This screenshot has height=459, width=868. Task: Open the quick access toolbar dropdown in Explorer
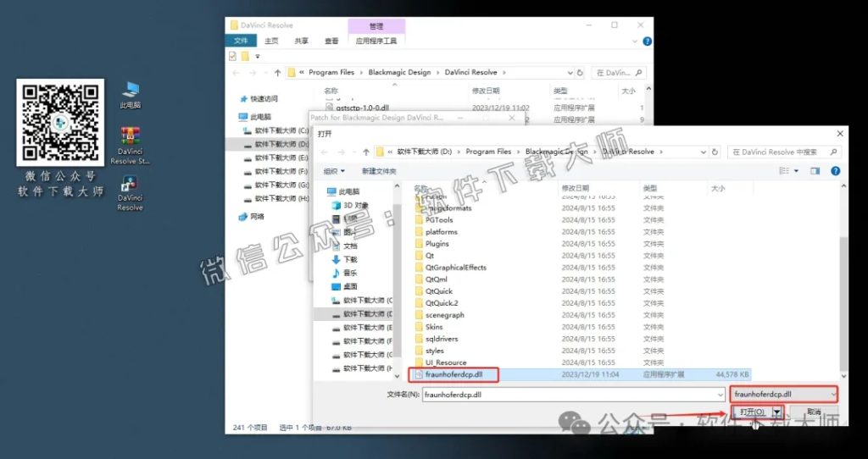[x=258, y=57]
